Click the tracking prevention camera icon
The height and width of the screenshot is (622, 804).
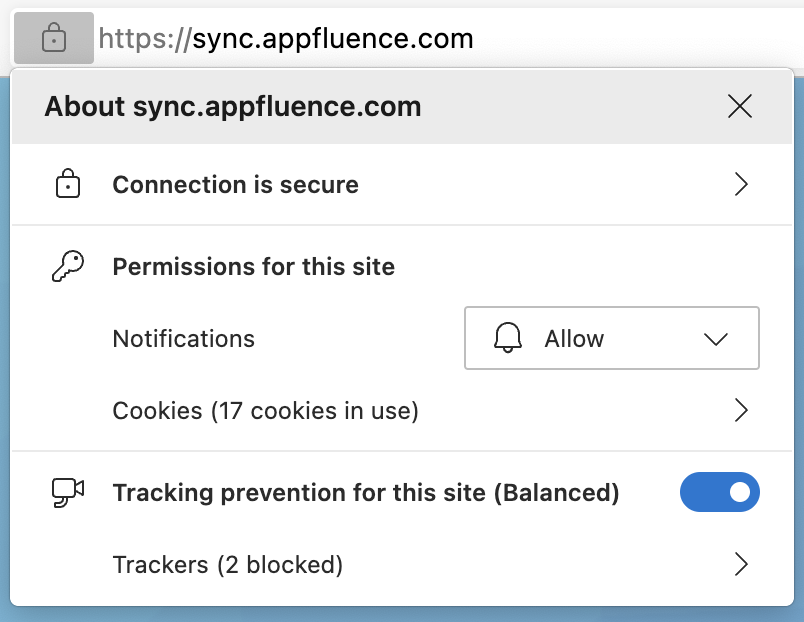coord(67,491)
